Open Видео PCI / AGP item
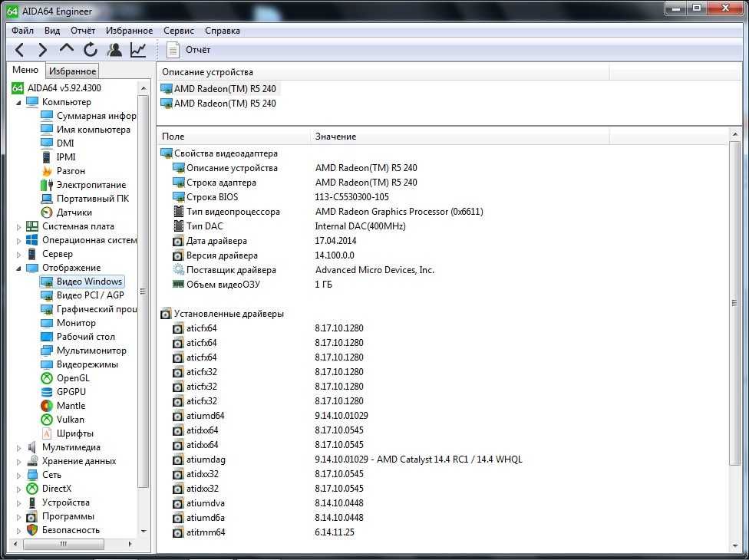The image size is (749, 560). pos(91,295)
